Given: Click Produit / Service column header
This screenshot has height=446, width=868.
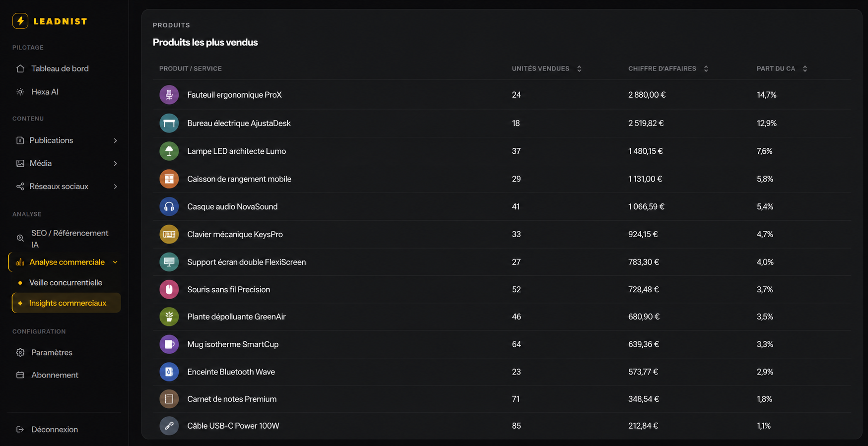Looking at the screenshot, I should (191, 68).
